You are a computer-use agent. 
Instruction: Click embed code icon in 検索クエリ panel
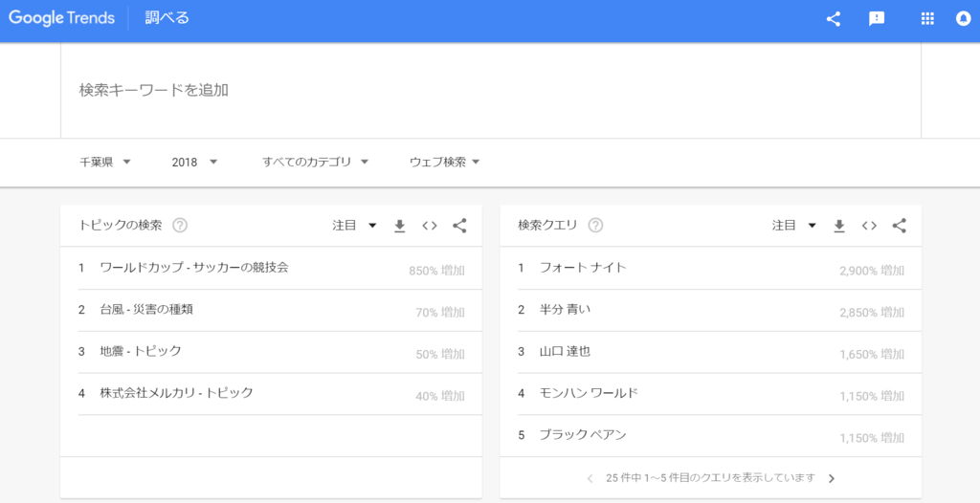(x=869, y=226)
